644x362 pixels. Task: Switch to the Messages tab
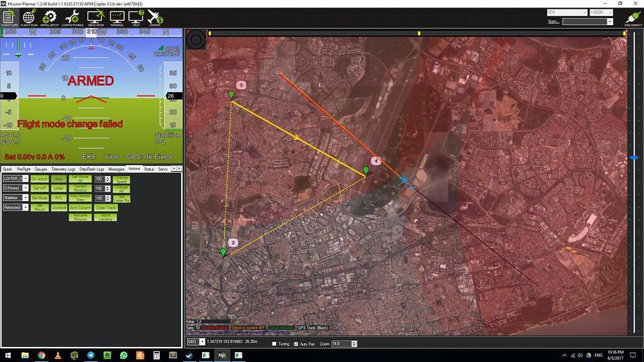[x=116, y=169]
